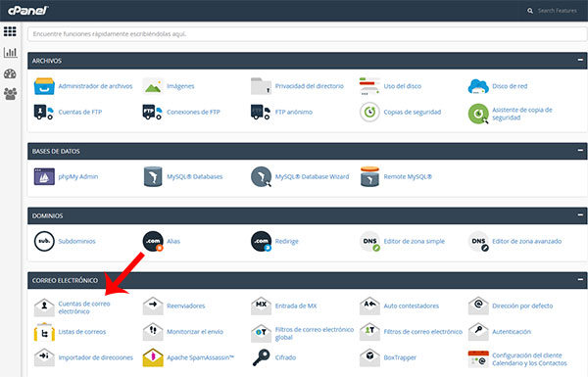Collapse the CORREO ELECTRÓNICO section
This screenshot has height=377, width=588.
[580, 279]
